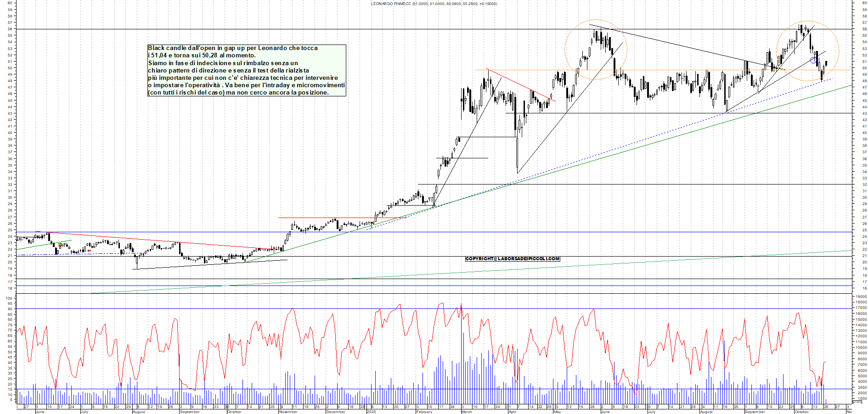Click the orange horizontal line near price 50

pyautogui.click(x=666, y=70)
